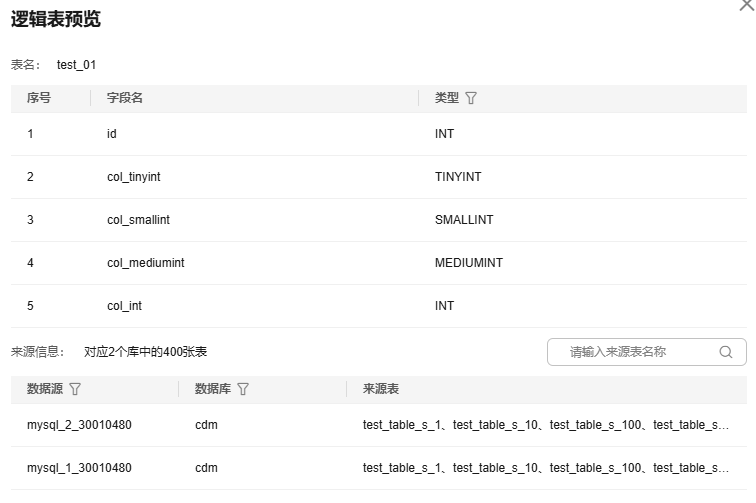Click the col_int field name
The width and height of the screenshot is (756, 503).
(x=125, y=306)
